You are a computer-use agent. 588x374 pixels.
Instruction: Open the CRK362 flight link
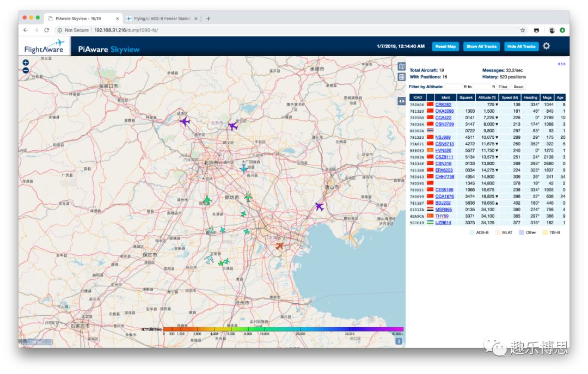pos(443,105)
